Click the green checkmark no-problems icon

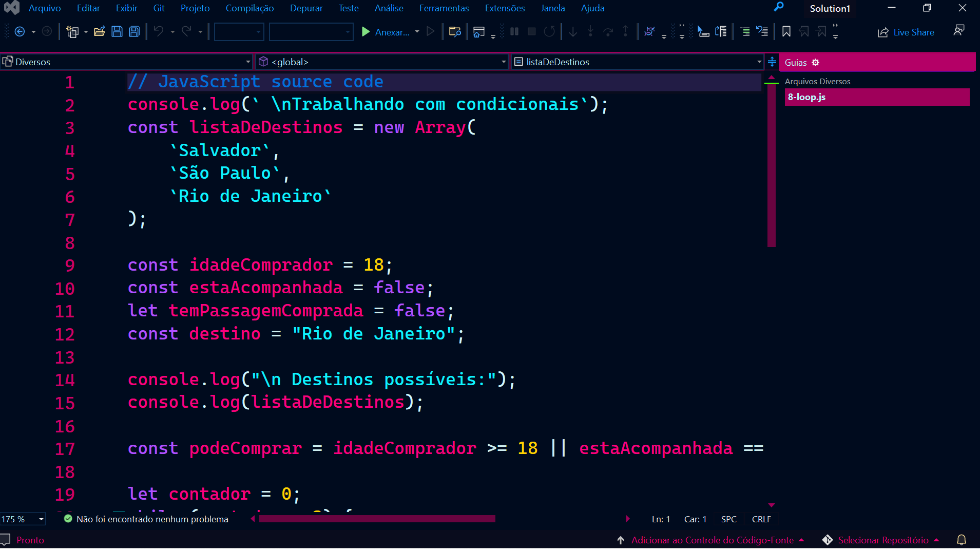pos(68,519)
